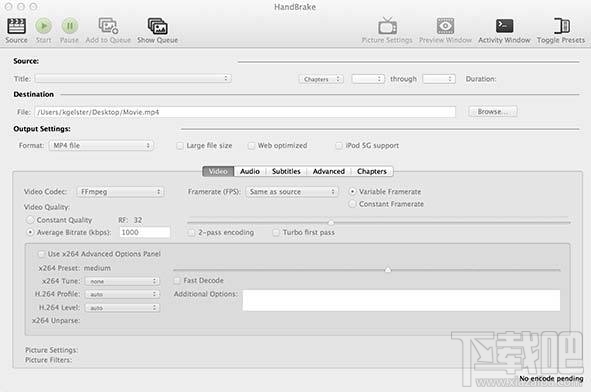Enable Turbo first pass checkbox
Viewport: 591px width, 392px height.
[x=276, y=233]
